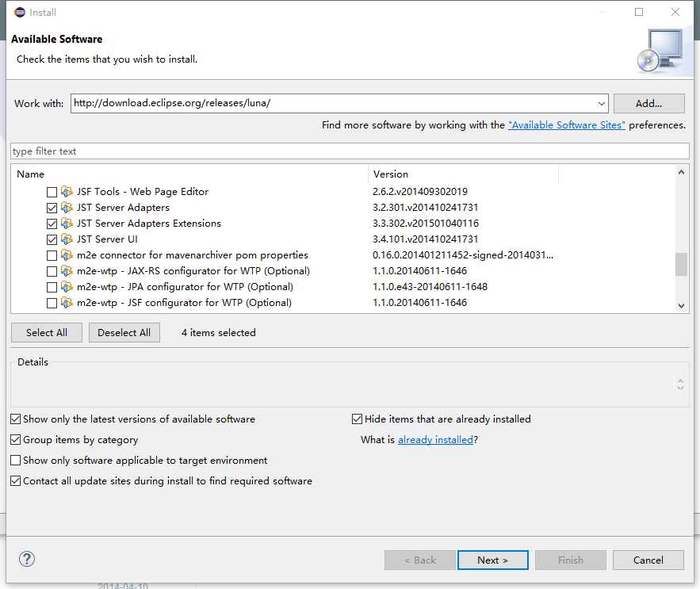Click the JST Server Adapters Extensions feature icon
Screen dimensions: 700x589
pyautogui.click(x=67, y=224)
